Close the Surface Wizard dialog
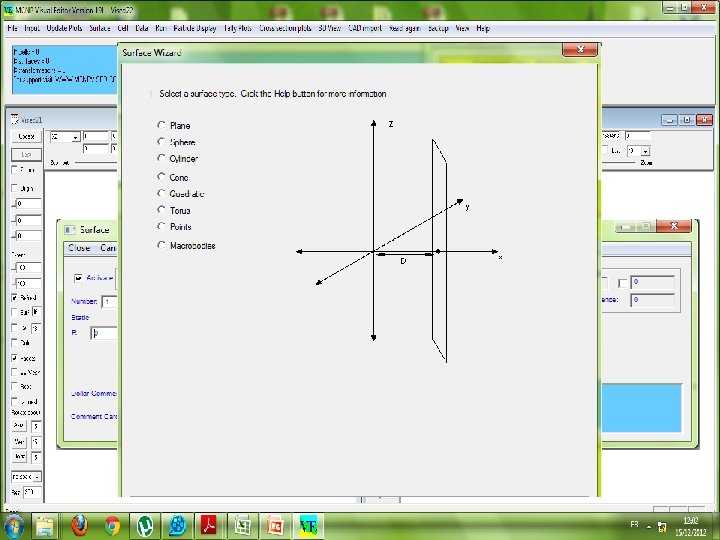The height and width of the screenshot is (540, 720). point(580,50)
